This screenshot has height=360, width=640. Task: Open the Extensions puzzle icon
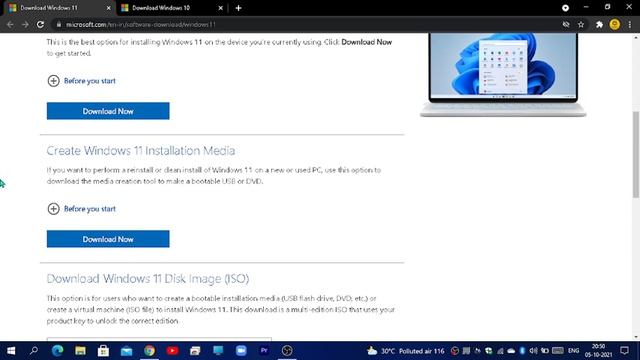point(599,24)
